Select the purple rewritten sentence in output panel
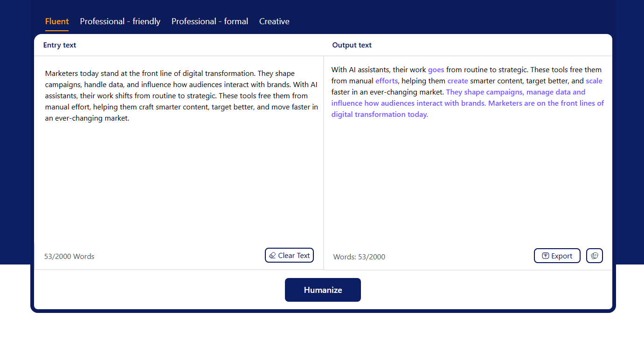The height and width of the screenshot is (339, 644). pyautogui.click(x=466, y=103)
